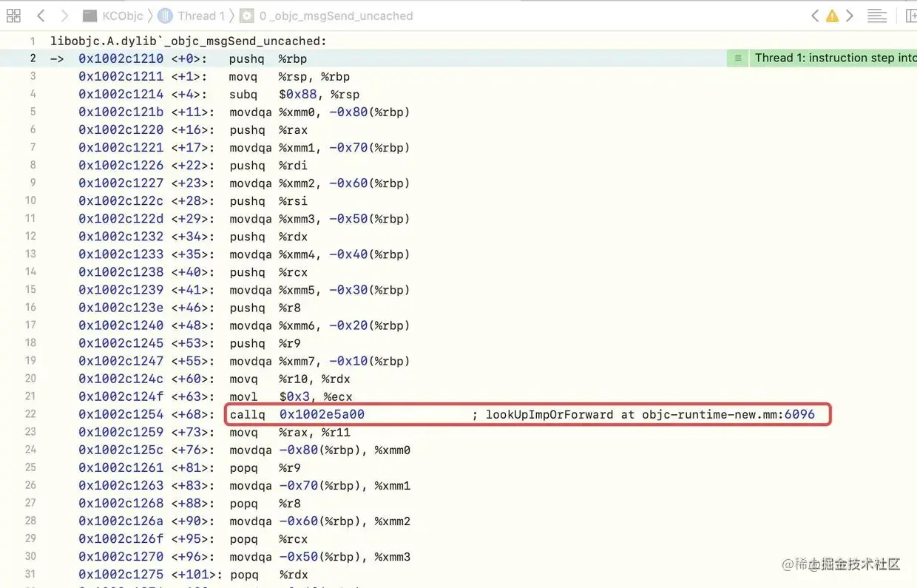The height and width of the screenshot is (588, 917).
Task: Click address 0x1002c1240 on line 17
Action: [121, 325]
